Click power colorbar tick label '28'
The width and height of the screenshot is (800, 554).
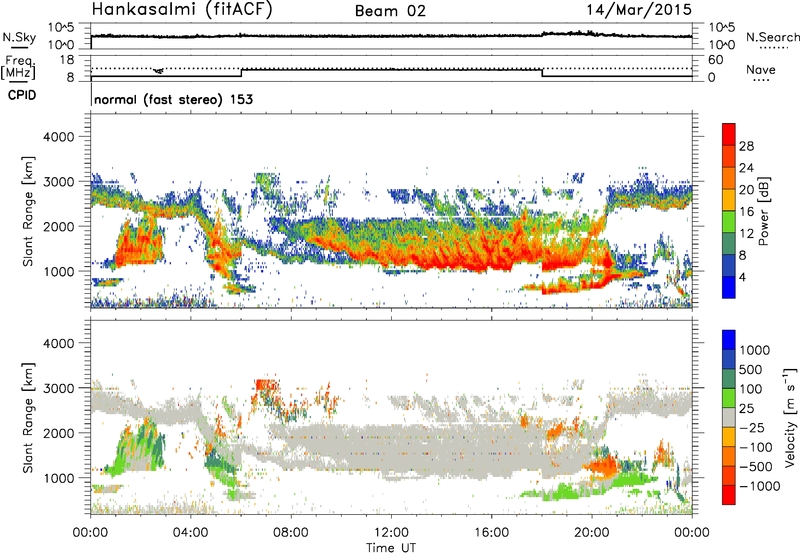pyautogui.click(x=746, y=146)
